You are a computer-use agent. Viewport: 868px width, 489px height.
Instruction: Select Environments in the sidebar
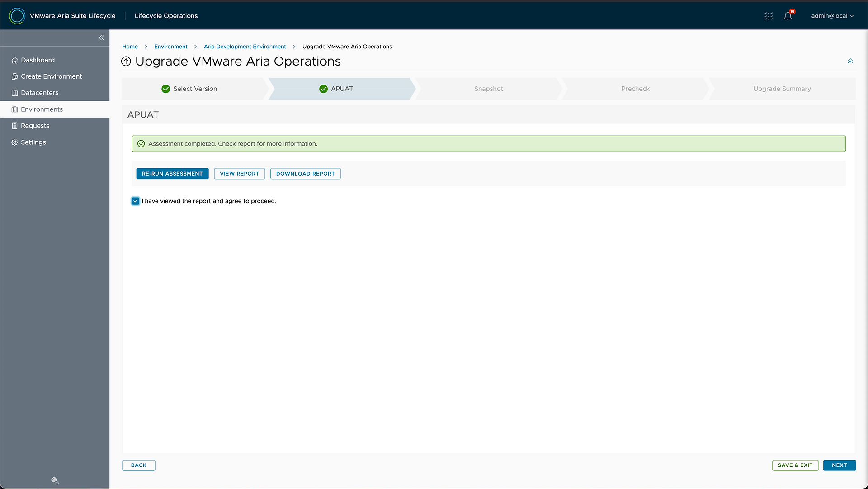(55, 109)
